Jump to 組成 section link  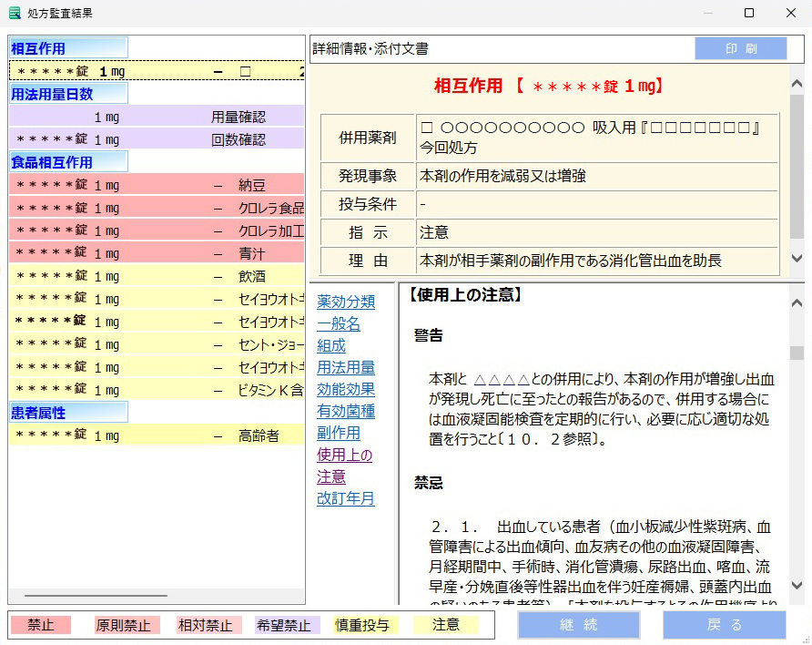tap(331, 345)
